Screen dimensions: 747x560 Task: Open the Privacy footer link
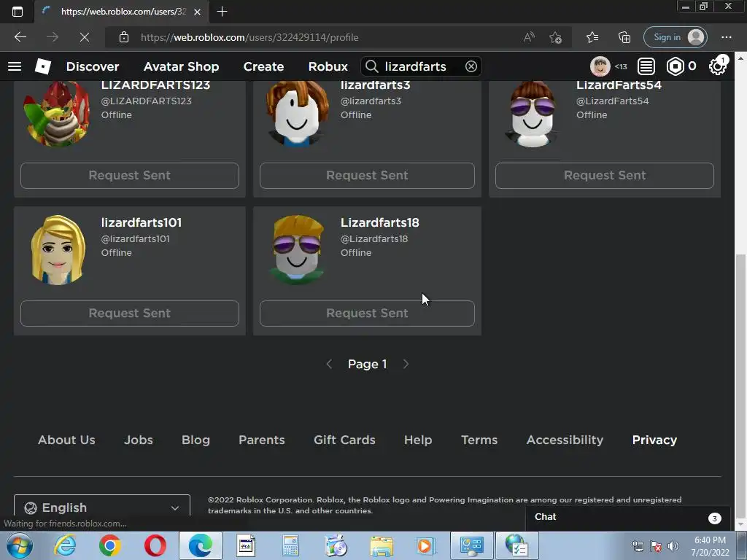click(x=654, y=440)
